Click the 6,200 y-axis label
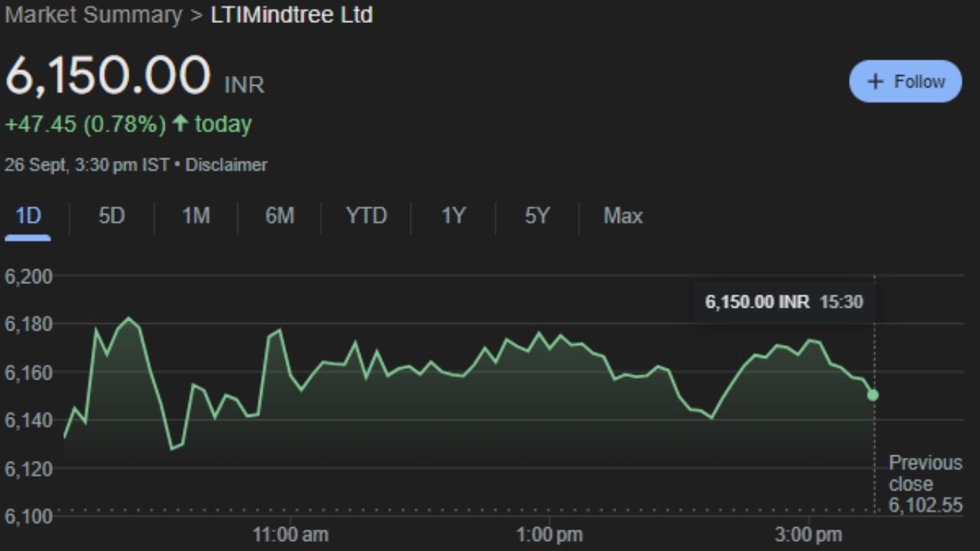The height and width of the screenshot is (551, 980). click(x=28, y=276)
